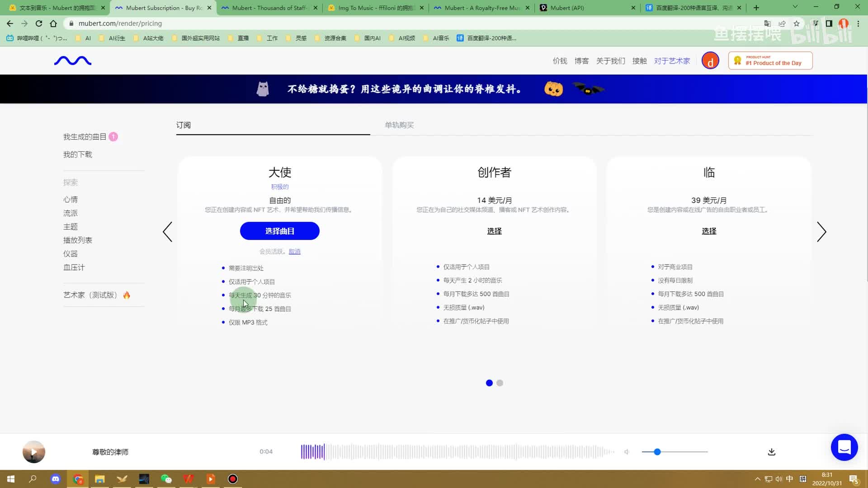The width and height of the screenshot is (868, 488).
Task: Switch to the 单轨购买 tab
Action: [x=399, y=125]
